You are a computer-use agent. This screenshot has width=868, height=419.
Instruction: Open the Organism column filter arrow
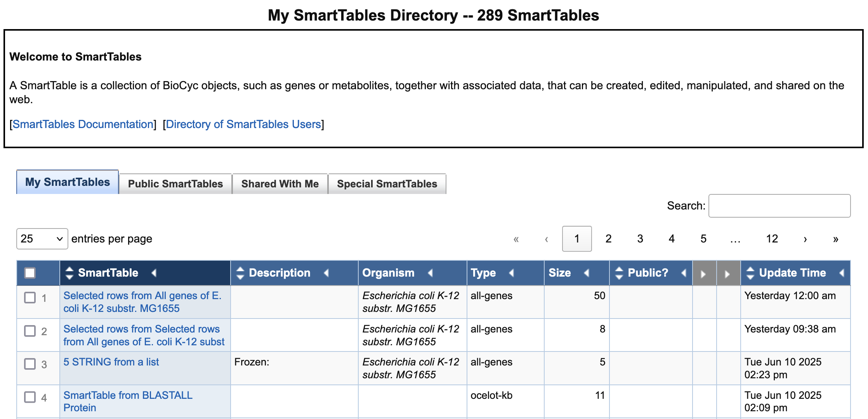(x=431, y=273)
